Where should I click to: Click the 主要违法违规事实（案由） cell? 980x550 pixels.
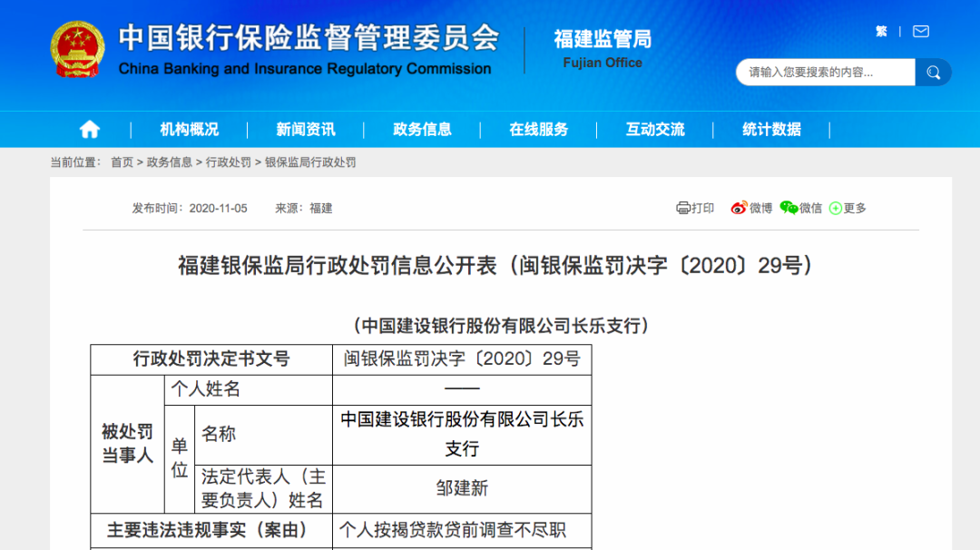pos(211,531)
